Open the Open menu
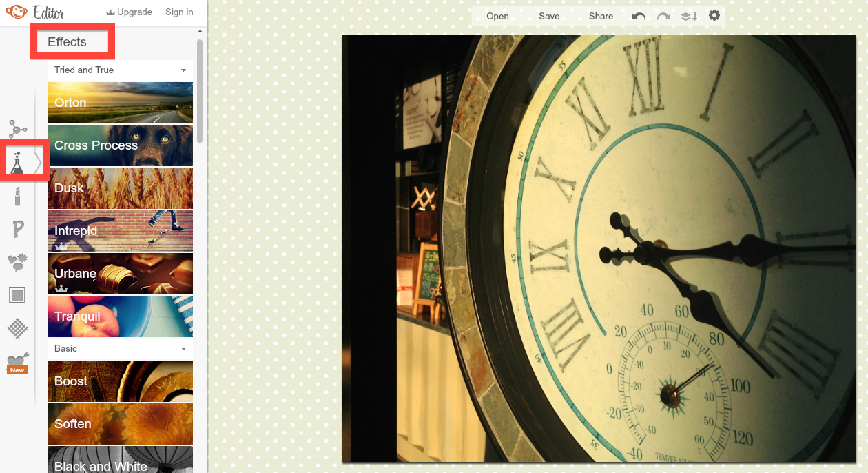868x473 pixels. point(497,16)
